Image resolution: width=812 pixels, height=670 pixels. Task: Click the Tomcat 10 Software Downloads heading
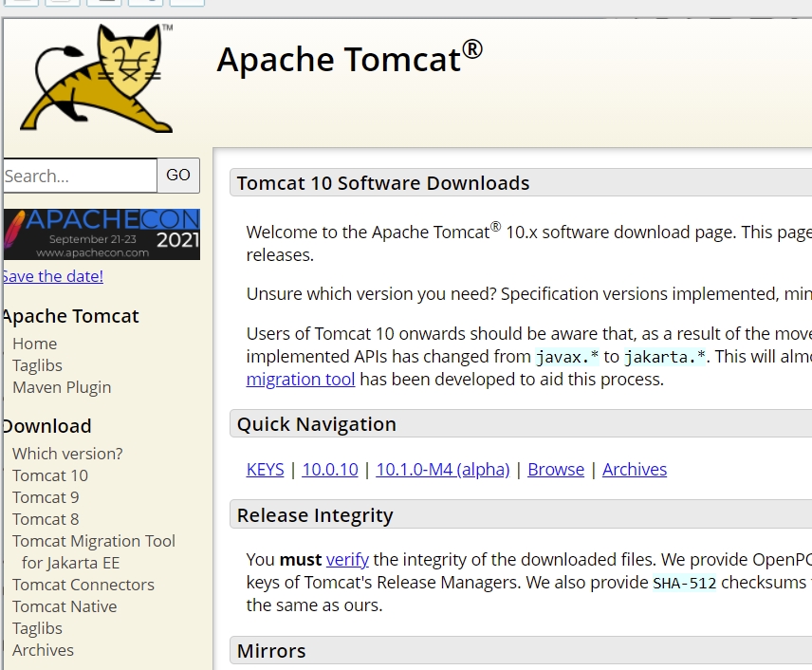(x=383, y=183)
